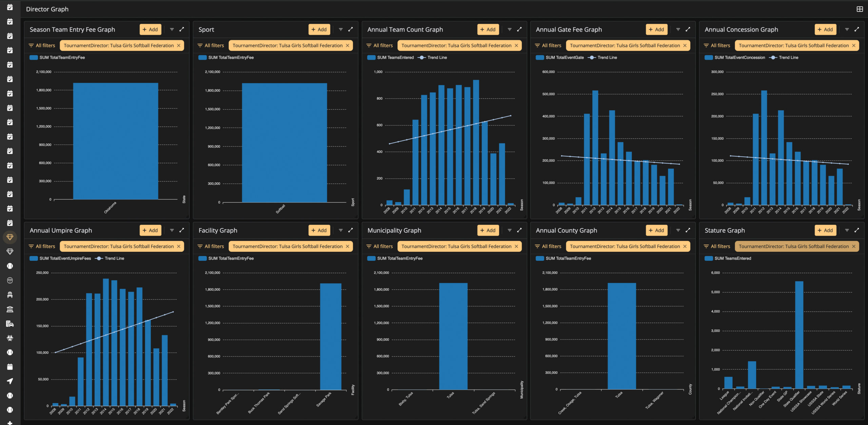Screen dimensions: 868x425
Task: Toggle SUM TeamsEntered legend in Stature Graph
Action: [x=728, y=258]
